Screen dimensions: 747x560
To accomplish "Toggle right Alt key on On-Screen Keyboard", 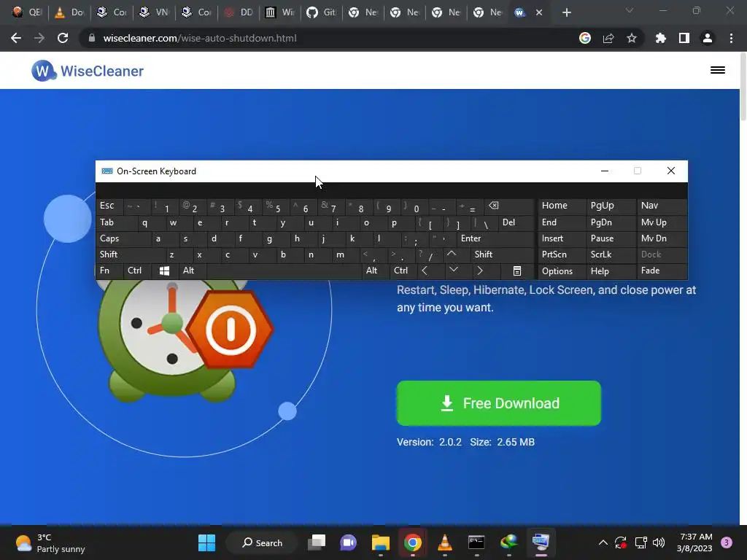I will coord(375,271).
